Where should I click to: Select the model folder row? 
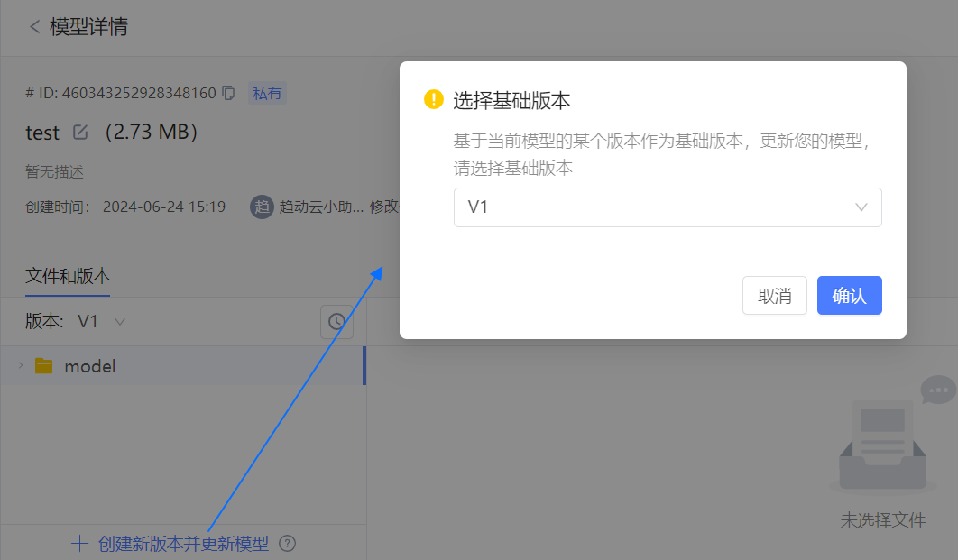coord(180,366)
